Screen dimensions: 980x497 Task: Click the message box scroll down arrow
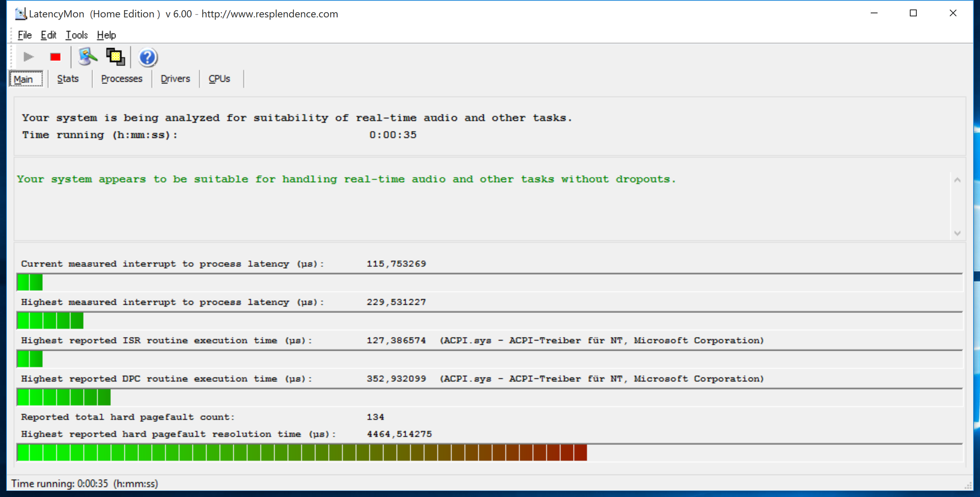(958, 233)
